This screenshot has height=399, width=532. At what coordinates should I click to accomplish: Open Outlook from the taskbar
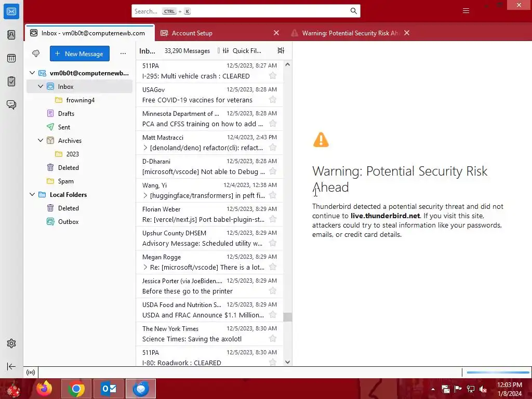pyautogui.click(x=109, y=389)
